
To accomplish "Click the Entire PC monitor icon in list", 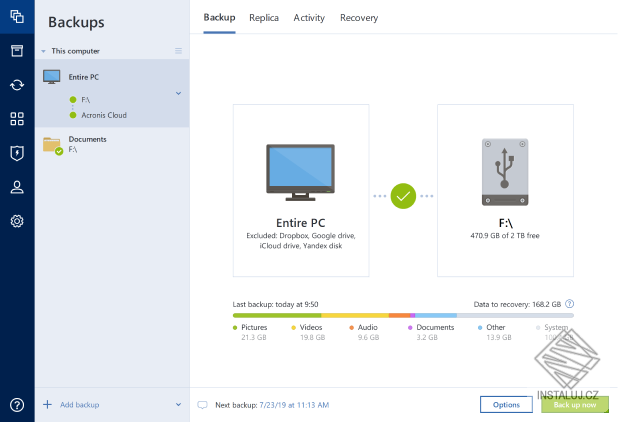I will click(x=52, y=77).
